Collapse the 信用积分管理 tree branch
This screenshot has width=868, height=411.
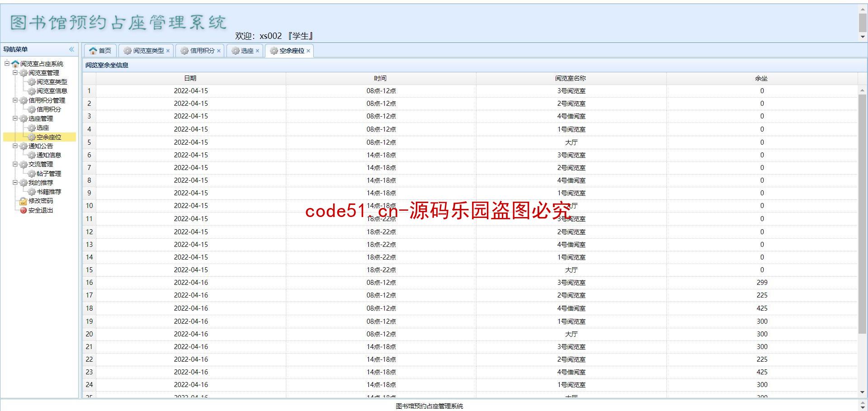(x=15, y=100)
